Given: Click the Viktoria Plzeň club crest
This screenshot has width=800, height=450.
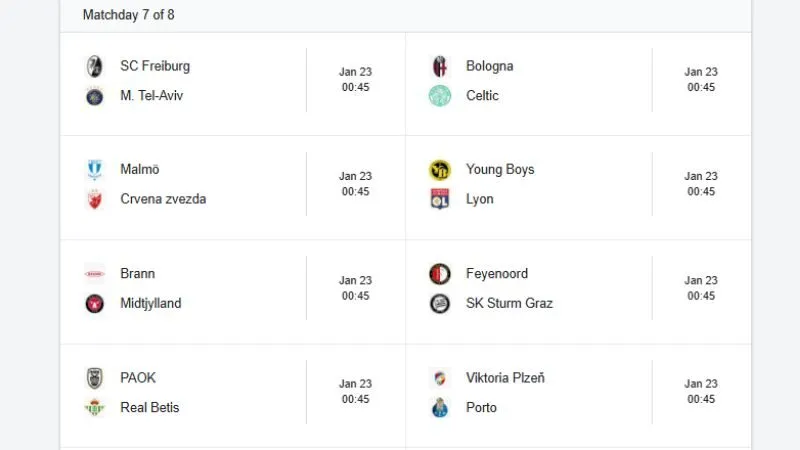Looking at the screenshot, I should (x=440, y=378).
